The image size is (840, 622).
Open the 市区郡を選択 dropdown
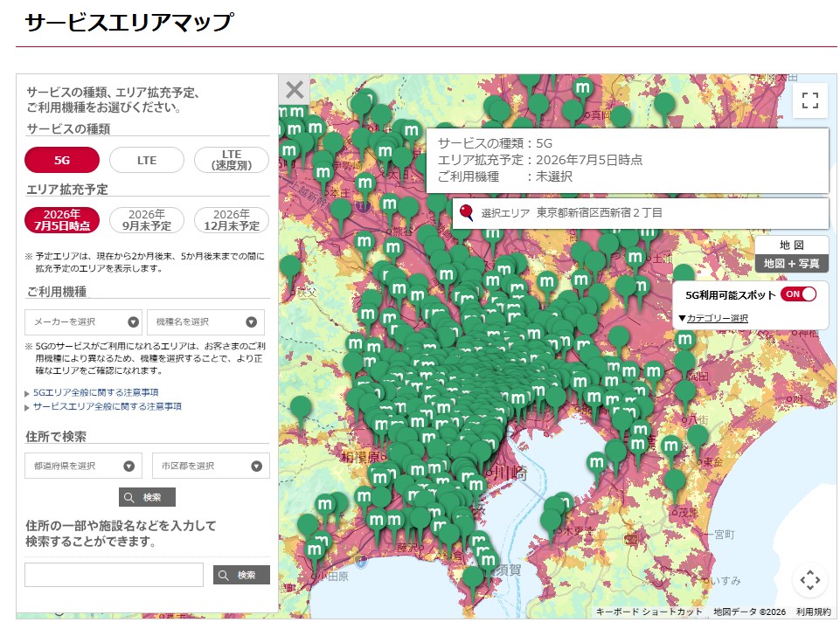pyautogui.click(x=211, y=466)
